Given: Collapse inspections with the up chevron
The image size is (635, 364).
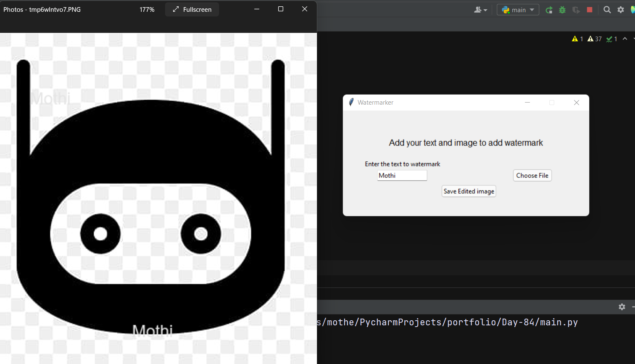Looking at the screenshot, I should coord(625,39).
